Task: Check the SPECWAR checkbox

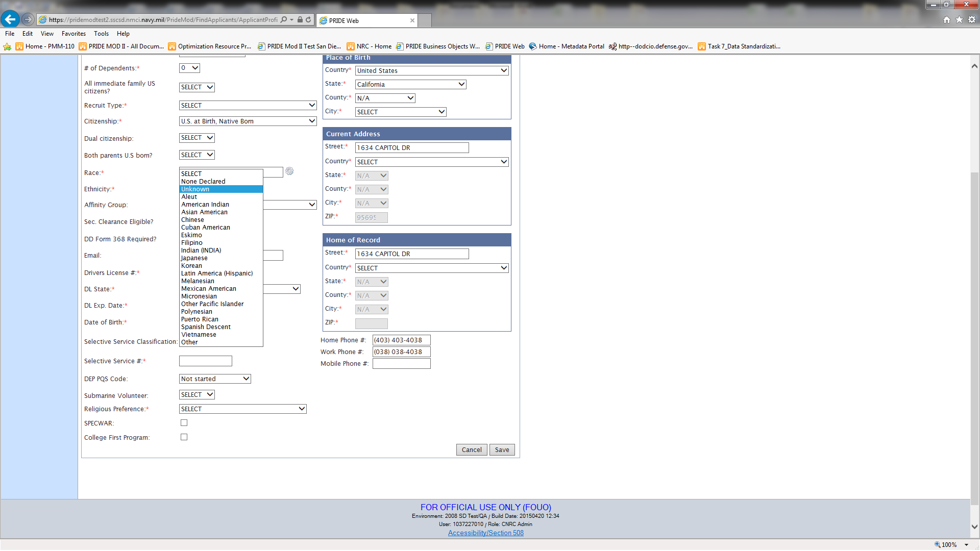Action: [184, 423]
